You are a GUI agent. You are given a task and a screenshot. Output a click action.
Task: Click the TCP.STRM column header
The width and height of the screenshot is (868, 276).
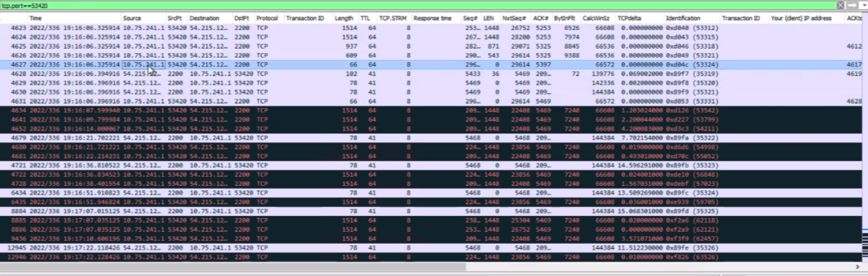pyautogui.click(x=394, y=18)
